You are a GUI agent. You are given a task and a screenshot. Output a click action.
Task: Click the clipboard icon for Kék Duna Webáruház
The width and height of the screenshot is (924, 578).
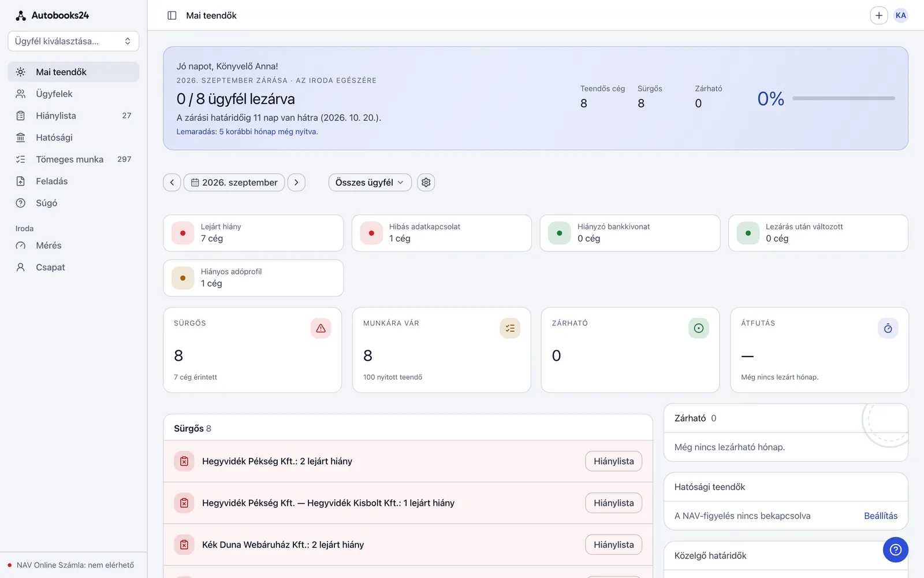(184, 544)
